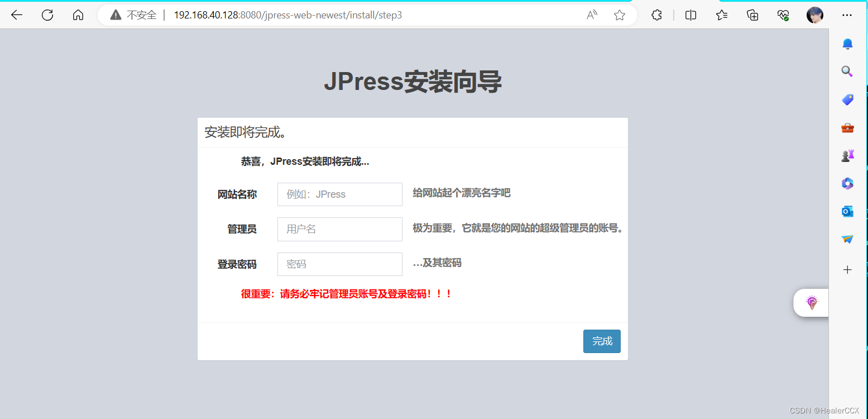The height and width of the screenshot is (419, 868).
Task: Open games chess piece icon in sidebar
Action: (x=847, y=155)
